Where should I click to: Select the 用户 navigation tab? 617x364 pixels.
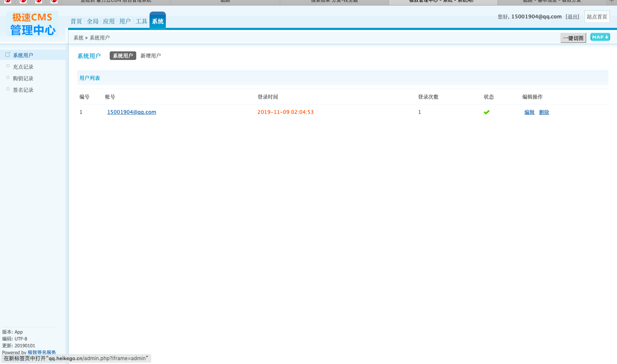click(x=125, y=21)
